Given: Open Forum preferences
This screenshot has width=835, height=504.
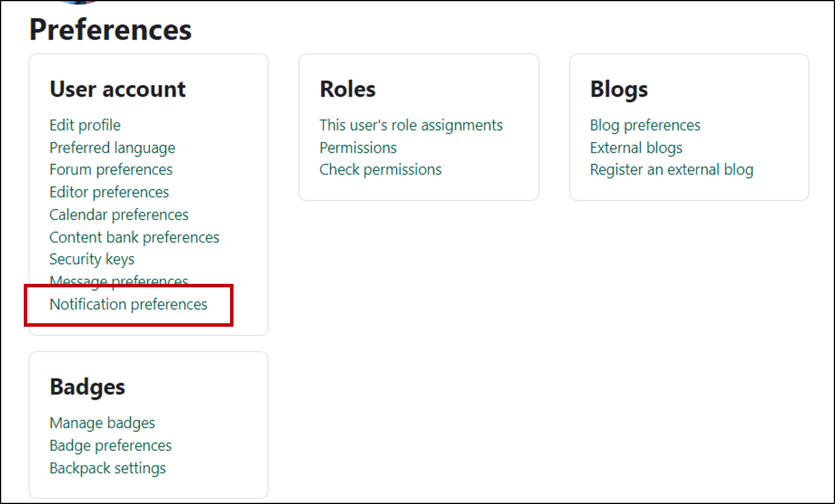Looking at the screenshot, I should (110, 169).
